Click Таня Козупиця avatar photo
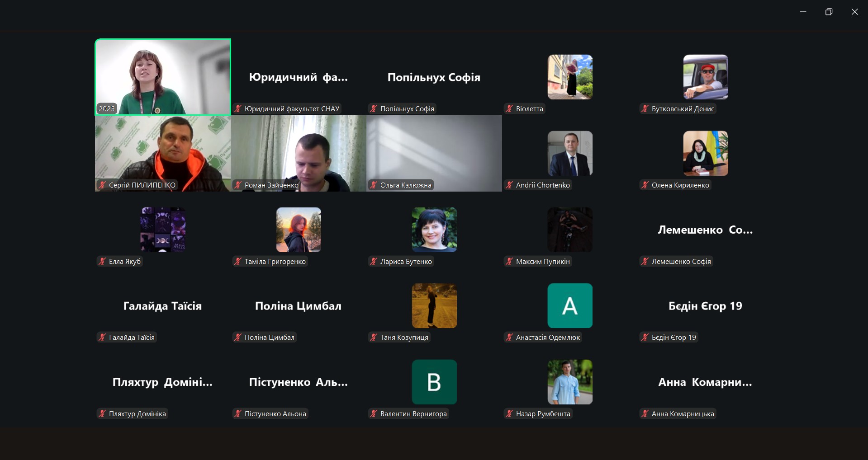868x460 pixels. point(434,306)
